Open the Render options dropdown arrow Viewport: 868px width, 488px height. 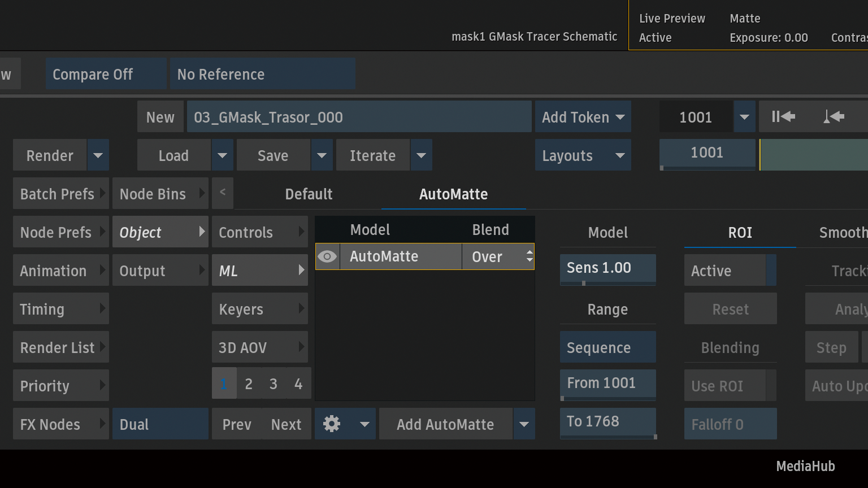(98, 155)
